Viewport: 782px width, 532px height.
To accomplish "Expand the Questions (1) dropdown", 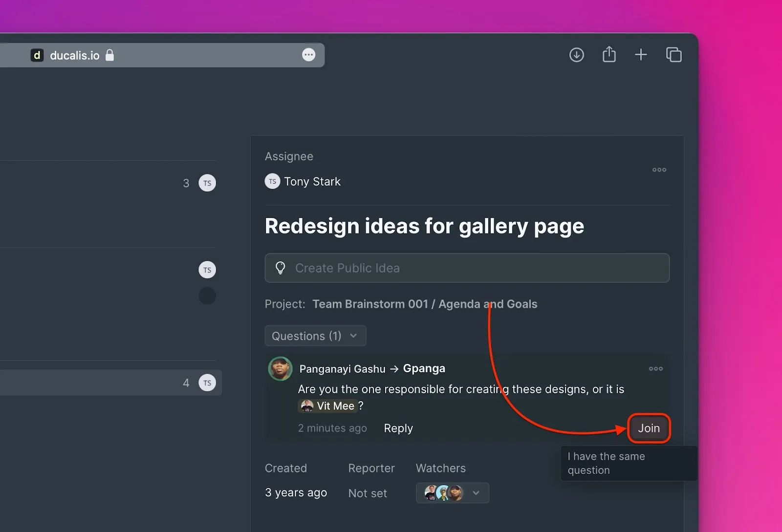I will (315, 336).
